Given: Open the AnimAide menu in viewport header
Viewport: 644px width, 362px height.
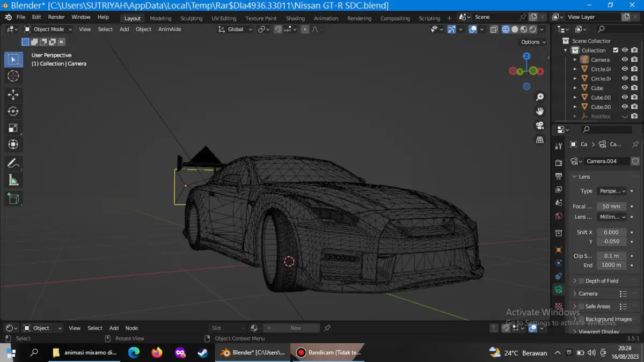Looking at the screenshot, I should tap(170, 29).
